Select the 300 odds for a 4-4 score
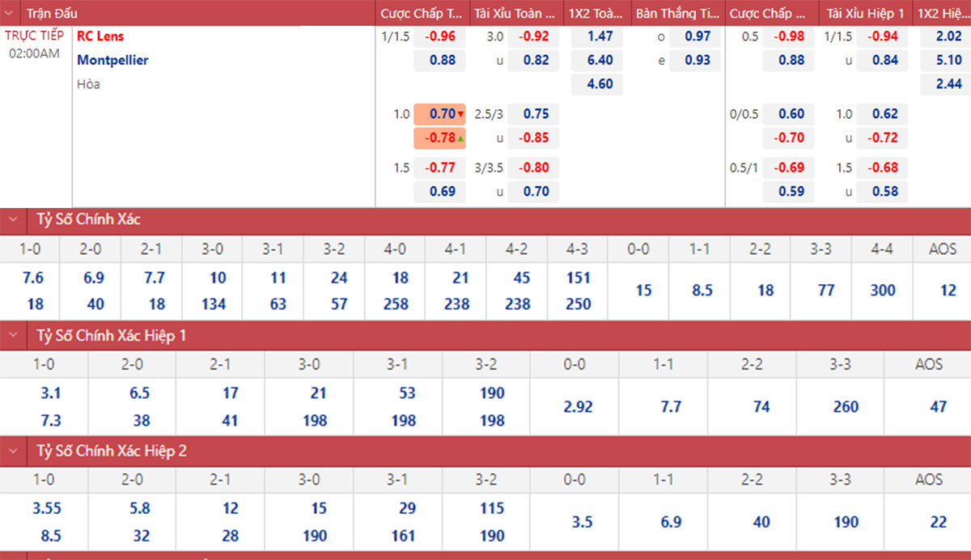 click(x=883, y=291)
